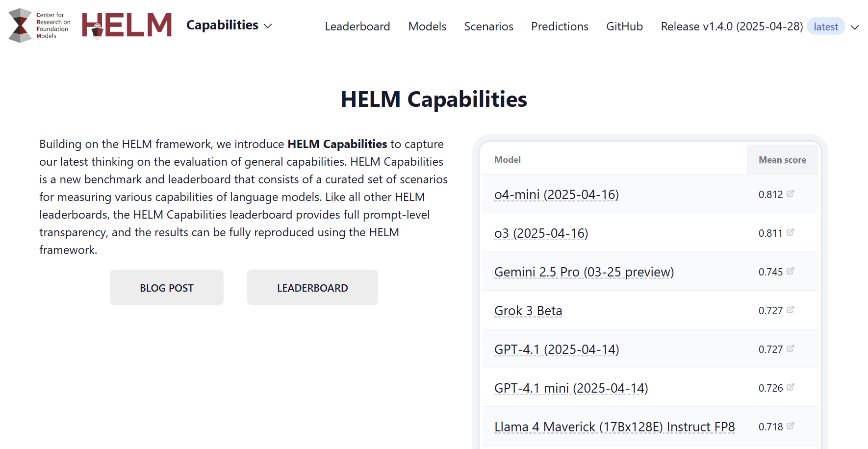This screenshot has width=868, height=449.
Task: Open Llama 4 Maverick Instruct FP8 link
Action: (614, 427)
